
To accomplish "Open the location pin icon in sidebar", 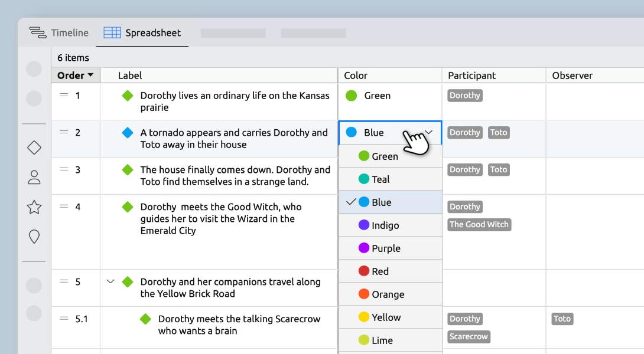I will click(x=34, y=237).
